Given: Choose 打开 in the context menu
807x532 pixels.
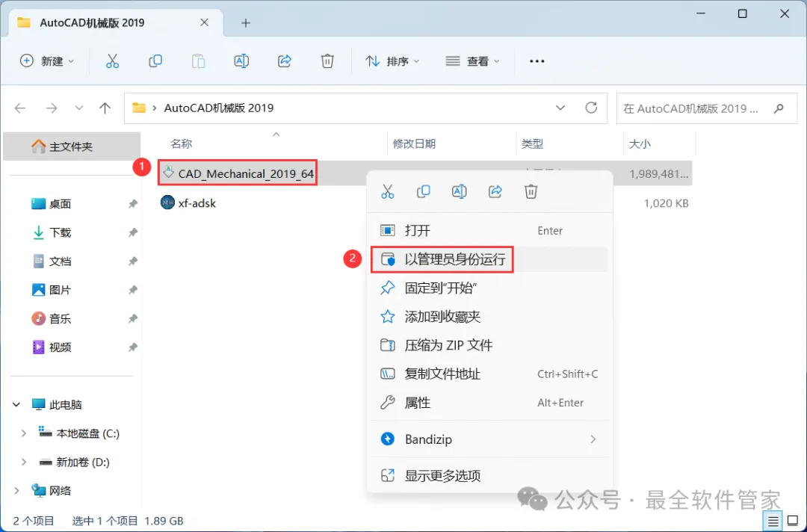Looking at the screenshot, I should [489, 230].
